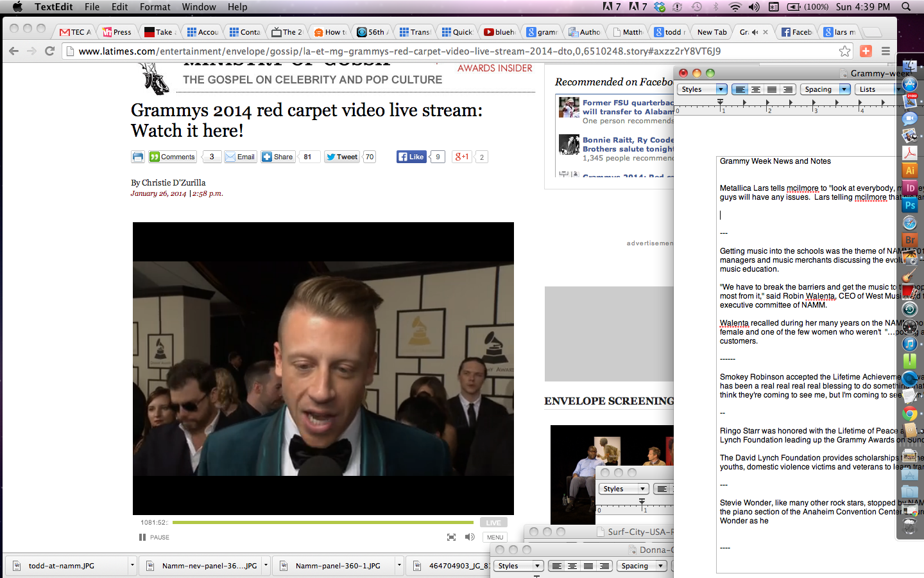Open the Help menu
Image resolution: width=924 pixels, height=578 pixels.
pyautogui.click(x=237, y=7)
